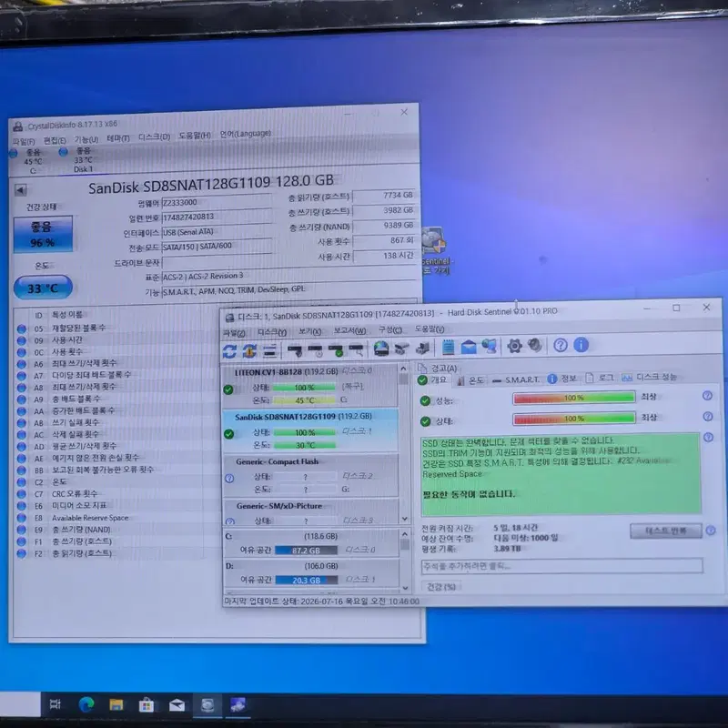Switch to the 로그 tab
The height and width of the screenshot is (728, 728).
[x=600, y=378]
